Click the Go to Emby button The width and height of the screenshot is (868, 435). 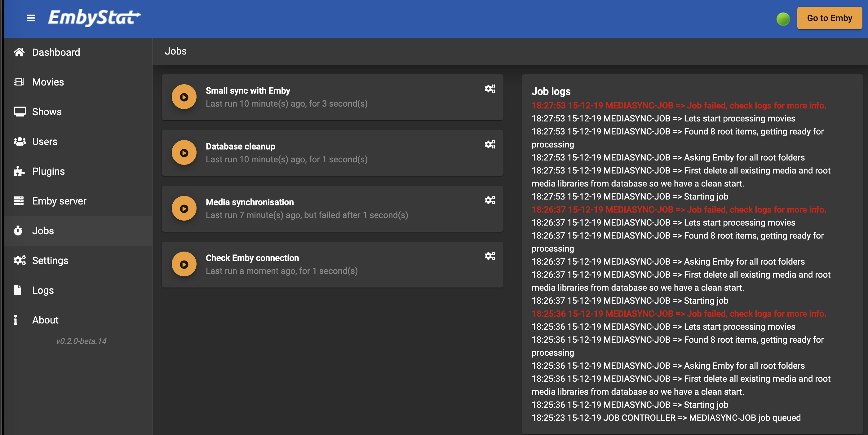click(x=829, y=18)
